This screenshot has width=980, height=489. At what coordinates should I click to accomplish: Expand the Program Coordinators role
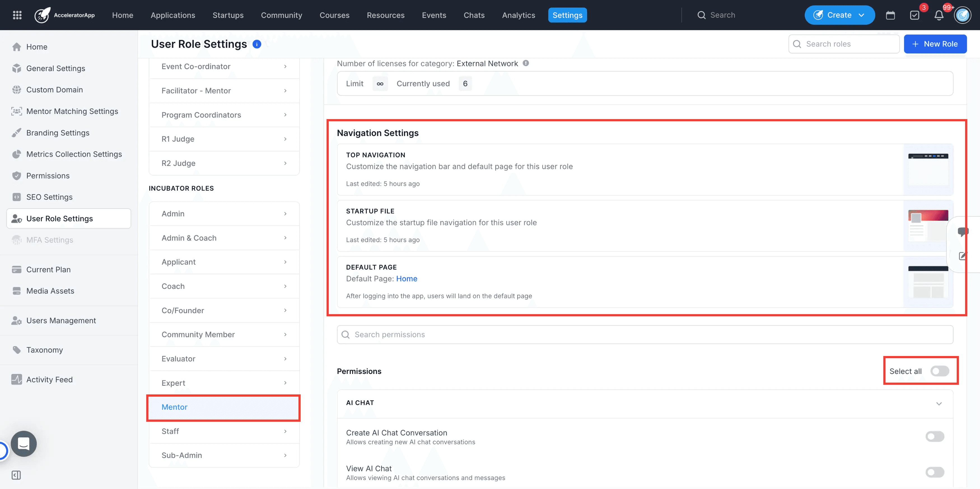(224, 115)
